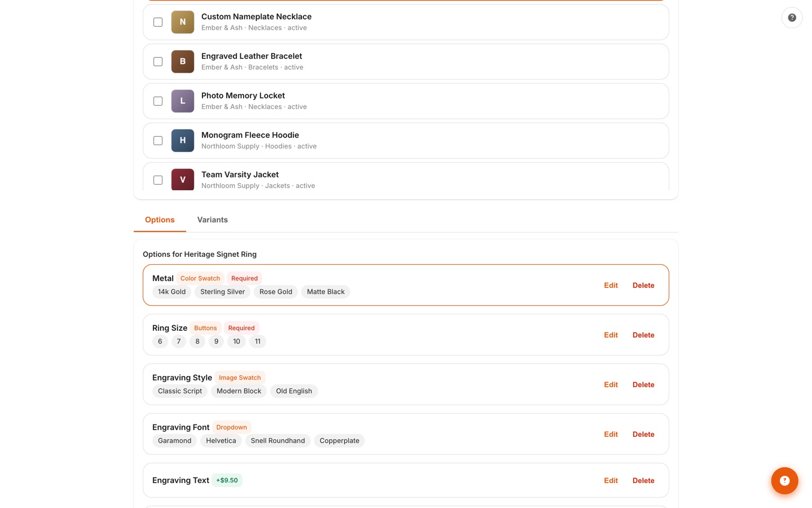Viewport: 812px width, 508px height.
Task: Click the Classic Script chip
Action: 180,391
